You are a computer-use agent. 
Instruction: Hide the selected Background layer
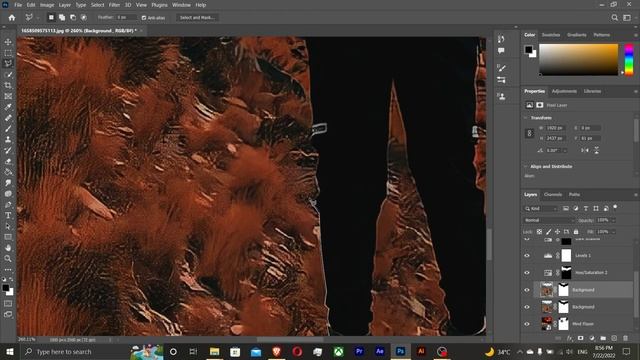(527, 290)
